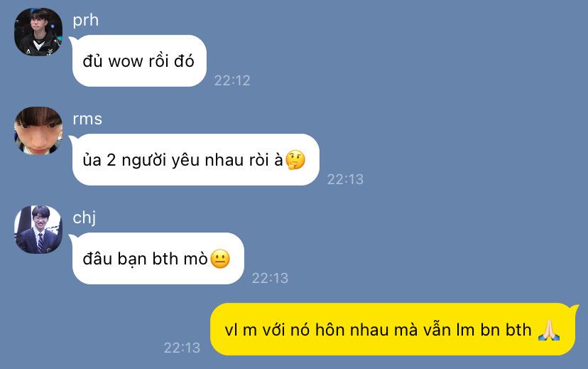Select the 'ủa 2 người yêu nhau ròi à' bubble

pyautogui.click(x=195, y=159)
